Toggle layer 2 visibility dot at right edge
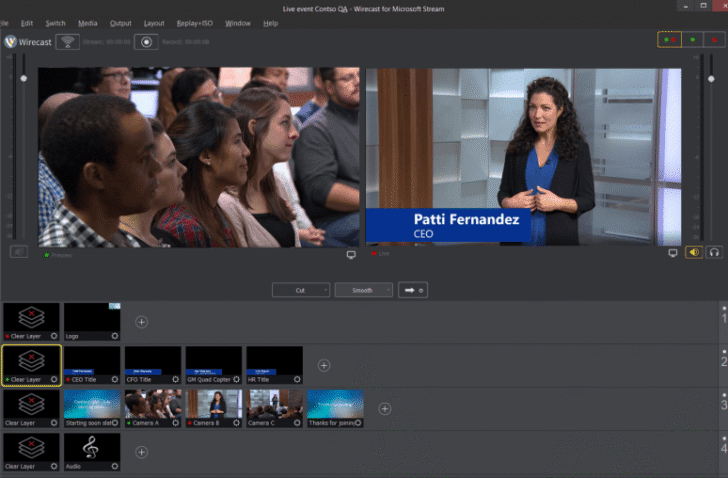This screenshot has height=478, width=728. coord(724,352)
